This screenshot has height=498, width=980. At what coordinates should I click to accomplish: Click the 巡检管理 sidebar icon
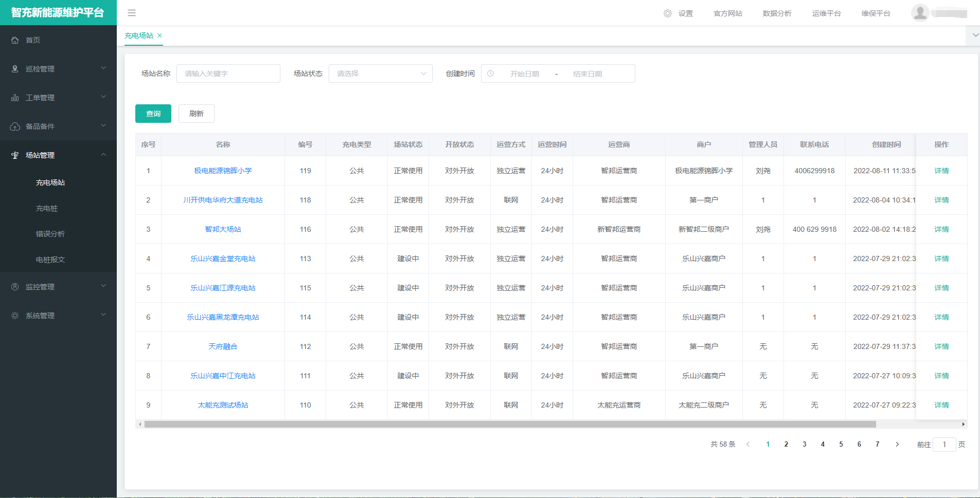(15, 69)
